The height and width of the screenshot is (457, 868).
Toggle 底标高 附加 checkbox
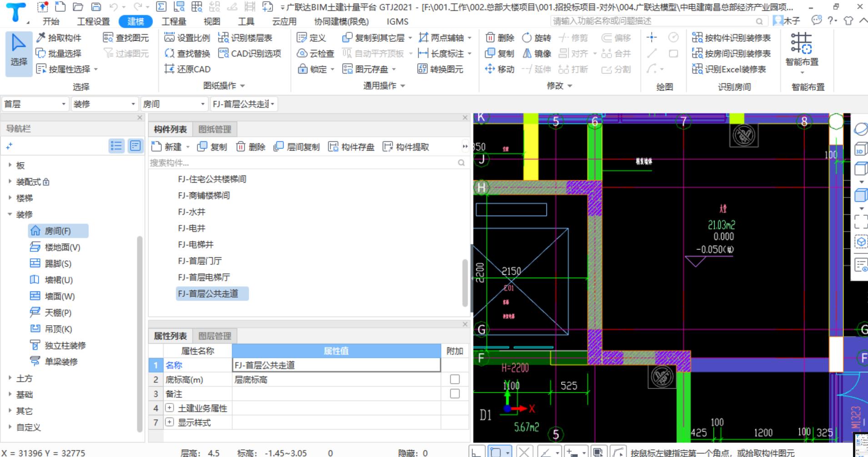[455, 379]
